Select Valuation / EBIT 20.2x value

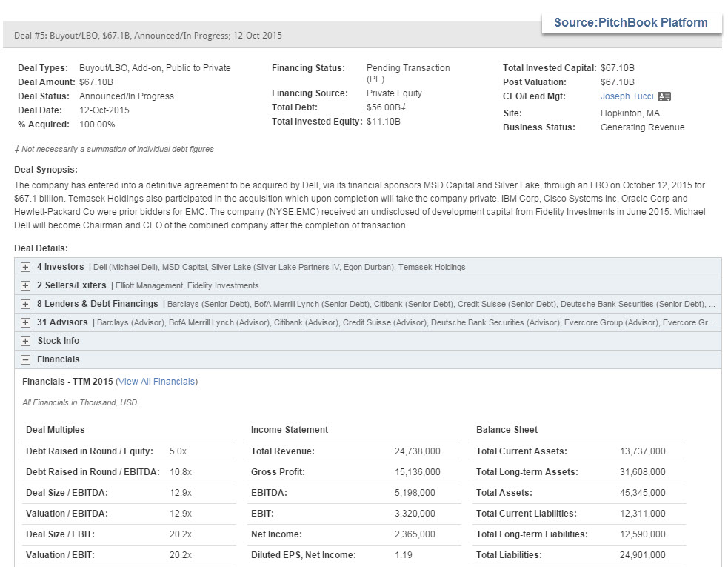181,555
